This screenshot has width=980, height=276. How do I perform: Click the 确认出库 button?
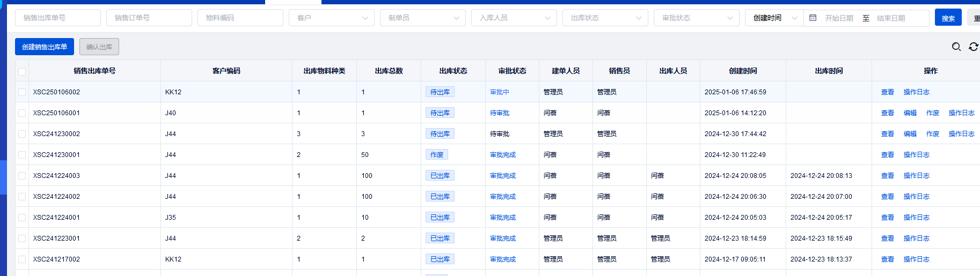pos(99,47)
